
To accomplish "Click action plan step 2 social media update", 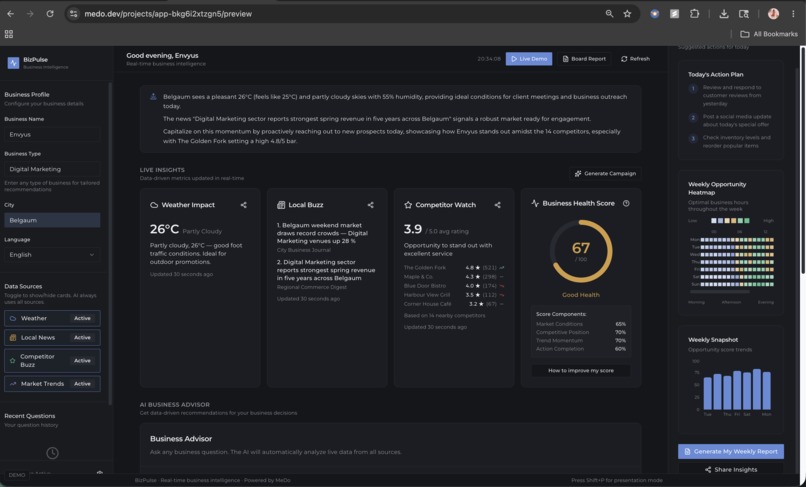I will coord(730,120).
